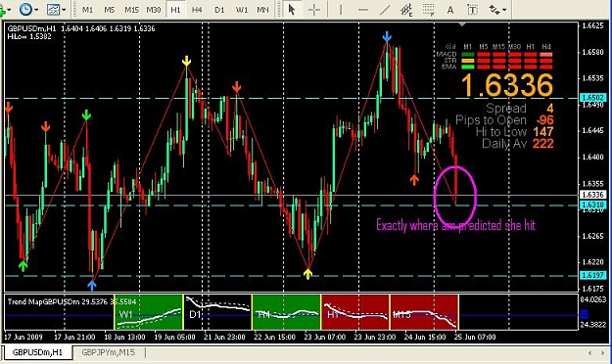
Task: Click the M15 Trend Map panel
Action: pyautogui.click(x=424, y=312)
